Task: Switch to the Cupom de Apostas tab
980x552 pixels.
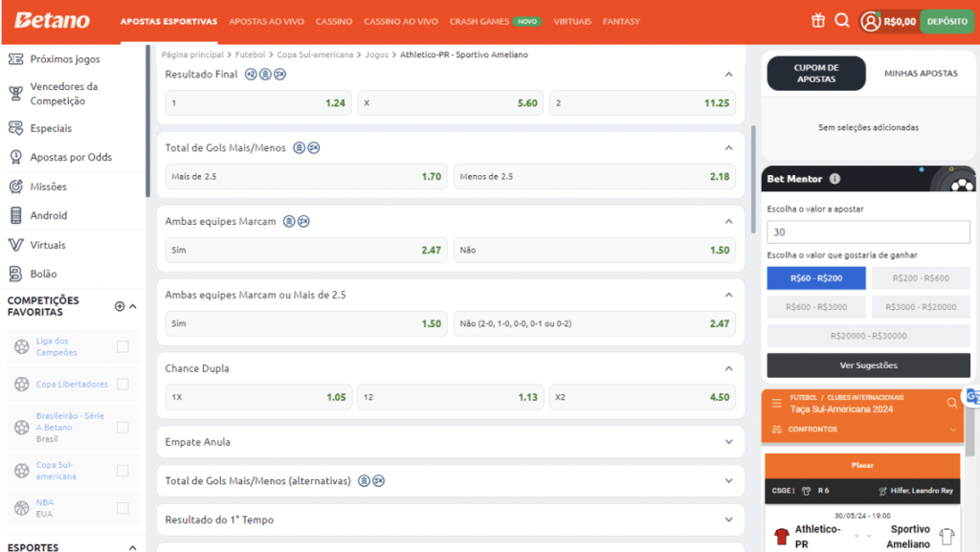Action: pyautogui.click(x=816, y=73)
